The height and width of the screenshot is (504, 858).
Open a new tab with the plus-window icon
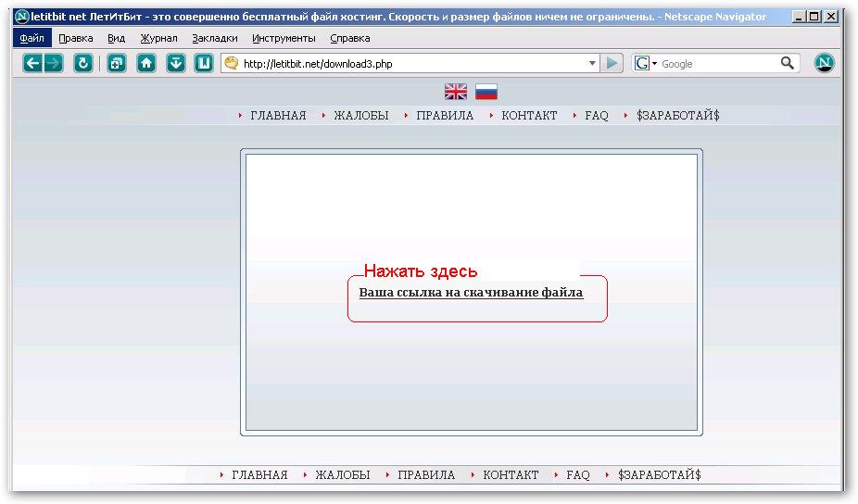[x=116, y=64]
